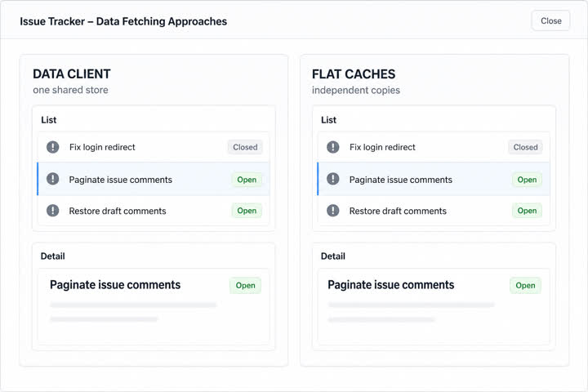Viewport: 588px width, 392px height.
Task: Click the Close button in the header
Action: coord(551,21)
